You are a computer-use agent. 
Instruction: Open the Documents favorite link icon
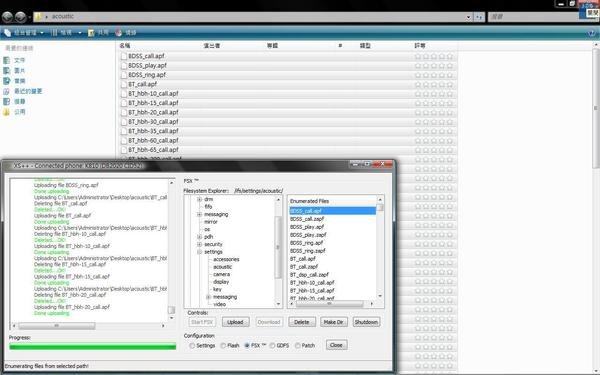point(7,60)
